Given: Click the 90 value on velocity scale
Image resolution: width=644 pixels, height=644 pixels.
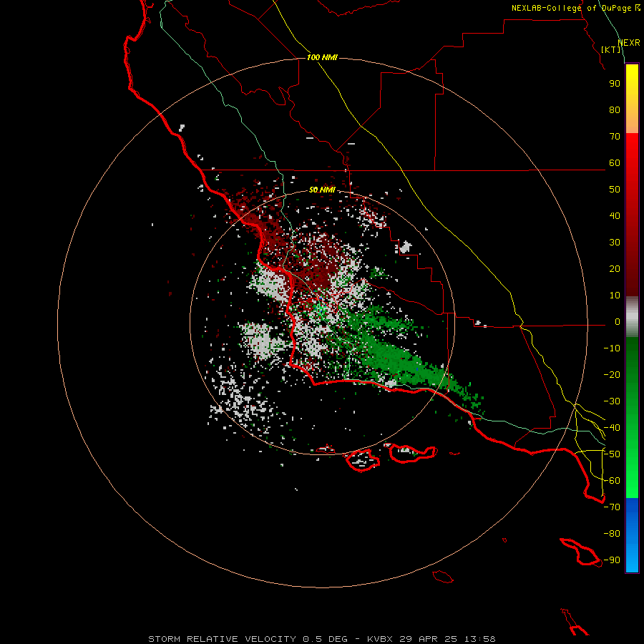Looking at the screenshot, I should (615, 84).
